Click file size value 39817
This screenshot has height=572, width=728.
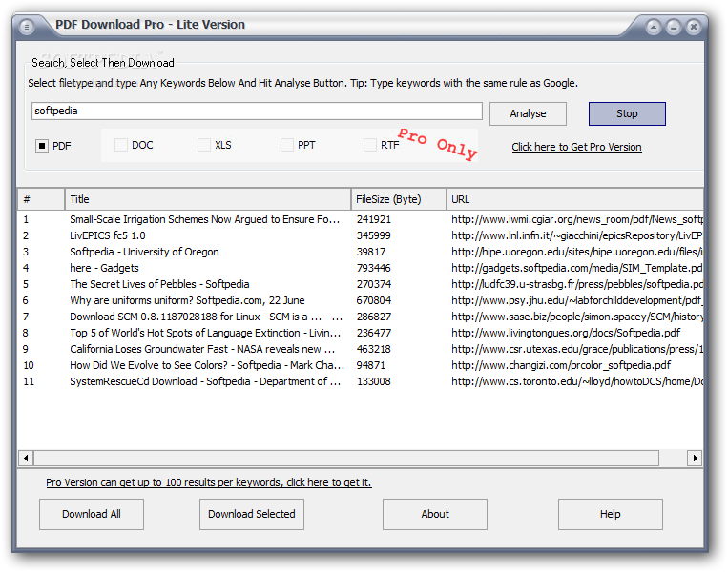pos(371,252)
